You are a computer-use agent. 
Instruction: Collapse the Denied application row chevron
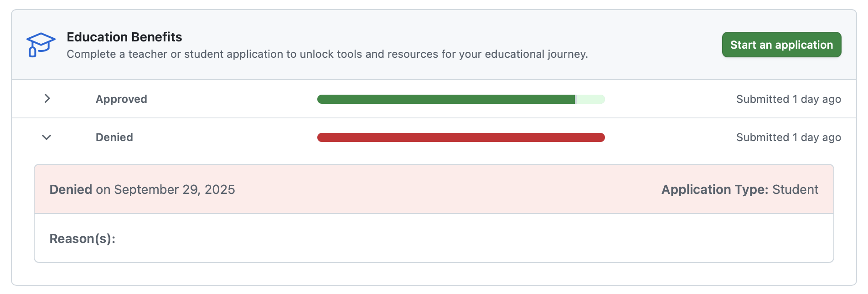click(x=46, y=137)
